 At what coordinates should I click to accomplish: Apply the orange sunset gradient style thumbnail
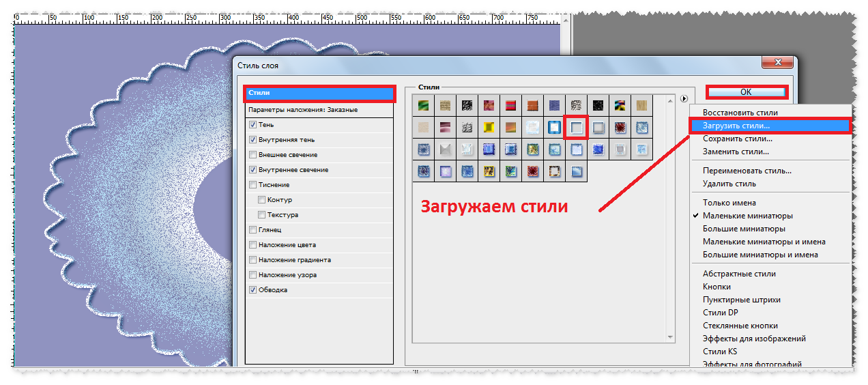pos(510,127)
